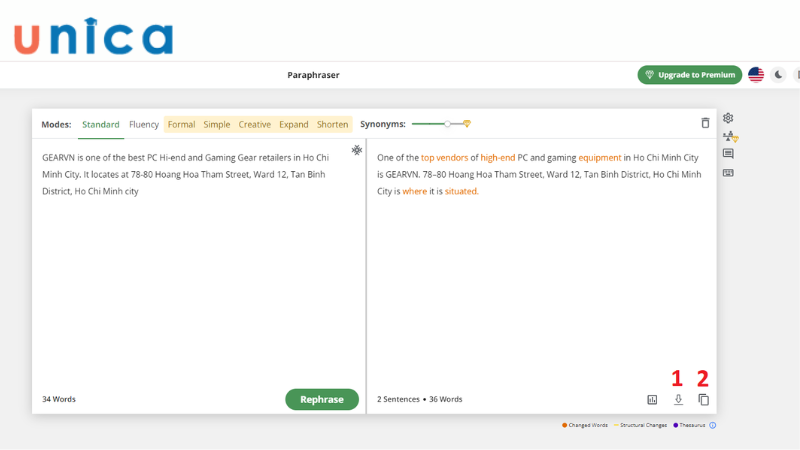The width and height of the screenshot is (800, 450).
Task: Download the paraphrased text using export icon
Action: tap(678, 399)
